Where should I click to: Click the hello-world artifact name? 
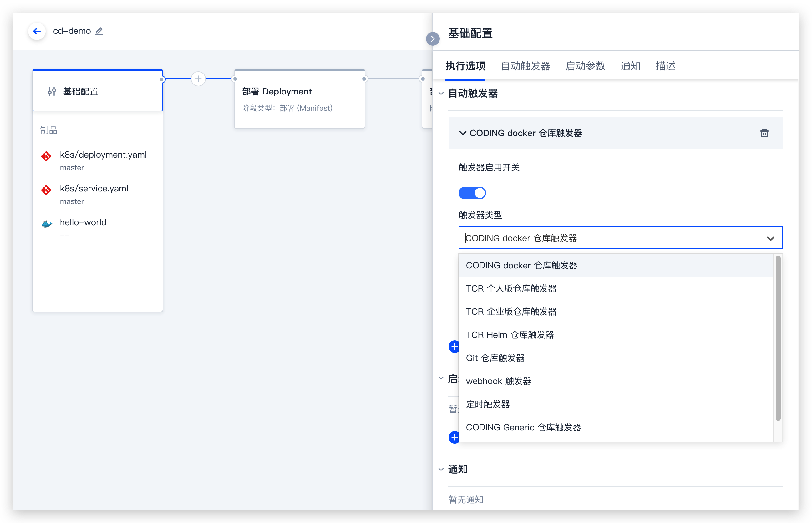pos(83,222)
